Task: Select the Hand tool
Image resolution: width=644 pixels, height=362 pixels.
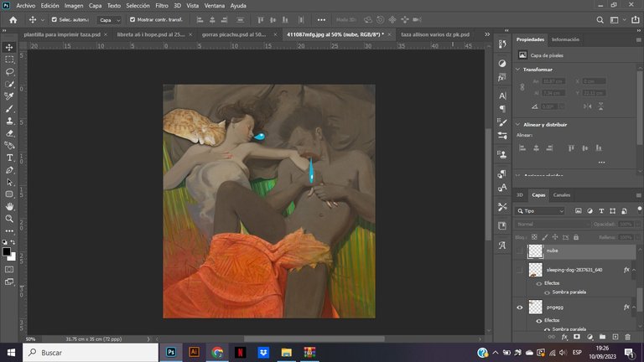Action: pyautogui.click(x=9, y=206)
